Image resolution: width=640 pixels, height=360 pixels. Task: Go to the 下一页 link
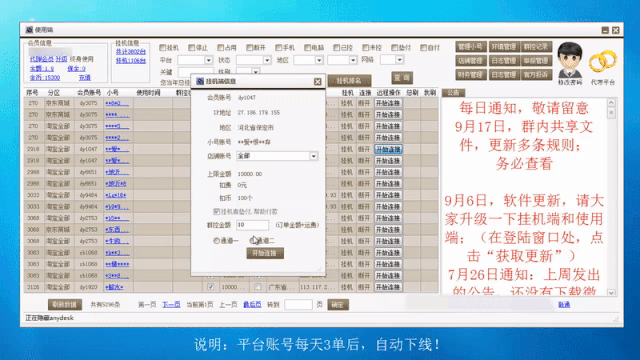(171, 304)
